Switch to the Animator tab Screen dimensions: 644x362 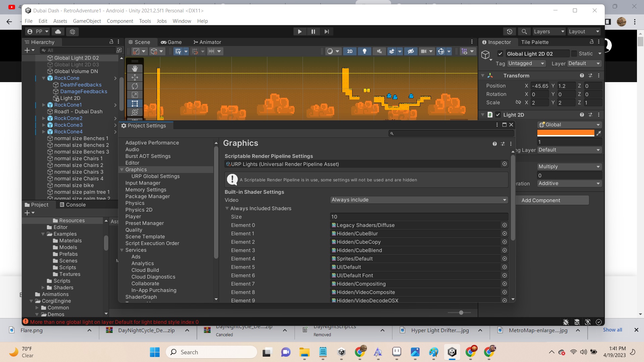click(x=207, y=42)
